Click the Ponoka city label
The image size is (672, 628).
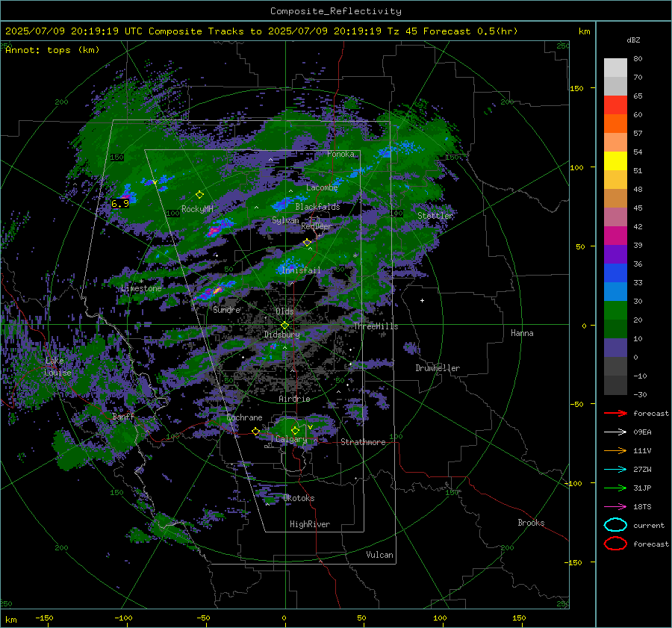[340, 154]
